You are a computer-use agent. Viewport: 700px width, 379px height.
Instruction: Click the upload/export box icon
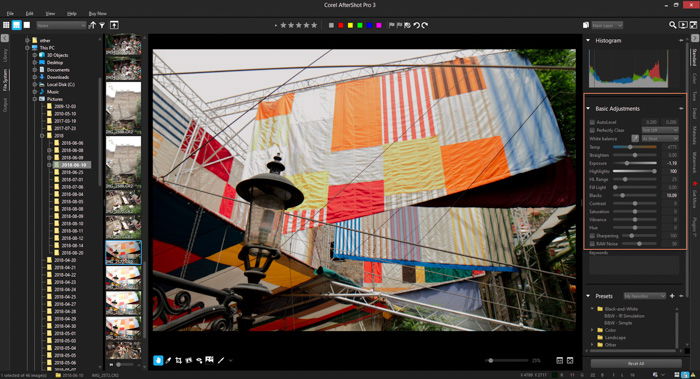pos(114,25)
